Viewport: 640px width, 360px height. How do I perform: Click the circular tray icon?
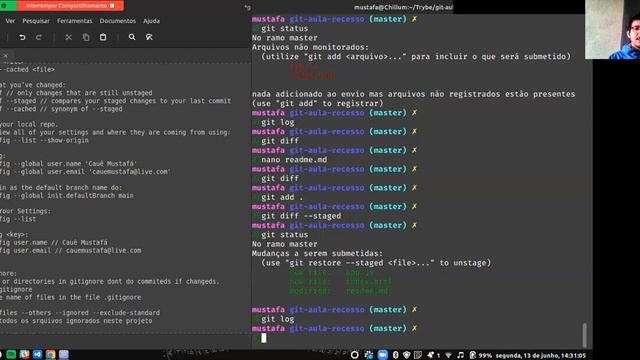pos(354,355)
